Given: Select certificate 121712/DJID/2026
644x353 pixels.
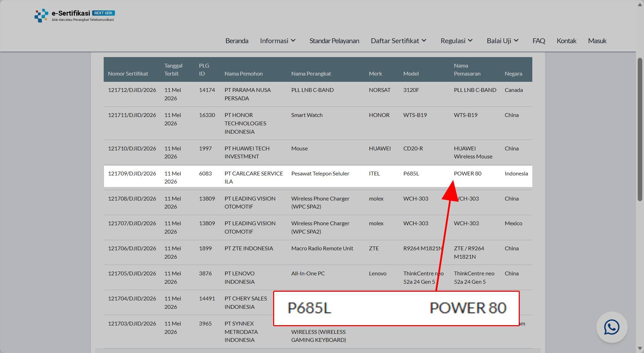Looking at the screenshot, I should point(132,90).
